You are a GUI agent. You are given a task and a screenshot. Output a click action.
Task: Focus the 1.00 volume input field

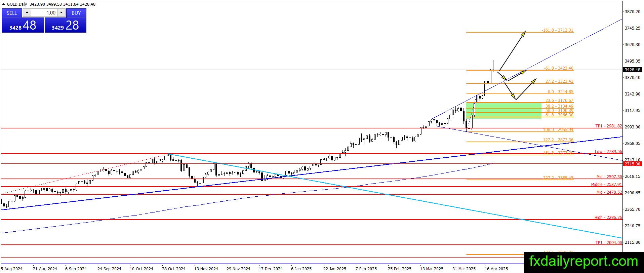44,13
